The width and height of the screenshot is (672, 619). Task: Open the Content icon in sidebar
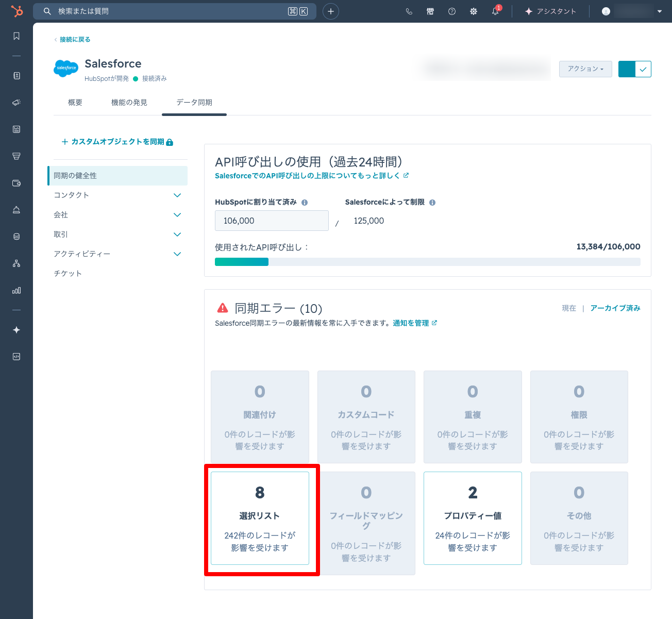(x=16, y=129)
